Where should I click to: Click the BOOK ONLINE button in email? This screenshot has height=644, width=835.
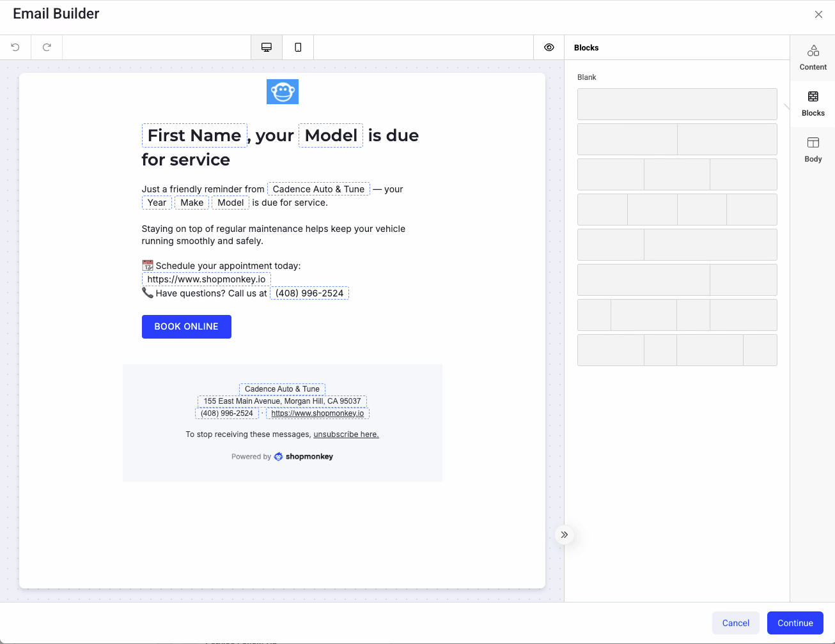coord(187,326)
